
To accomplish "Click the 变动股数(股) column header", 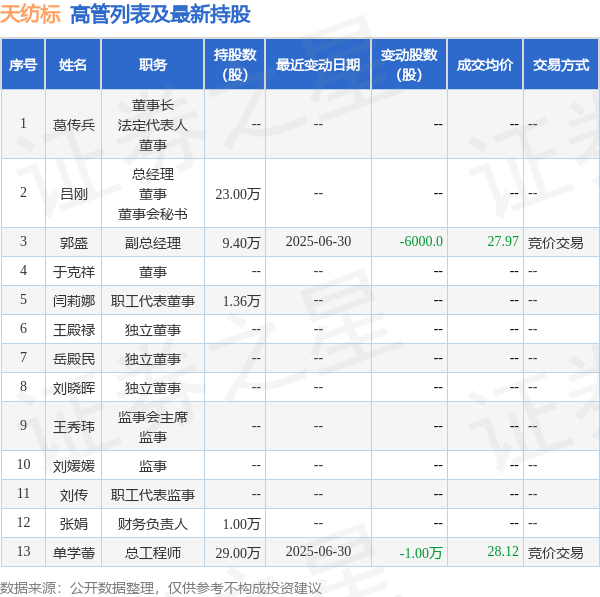I will 409,65.
